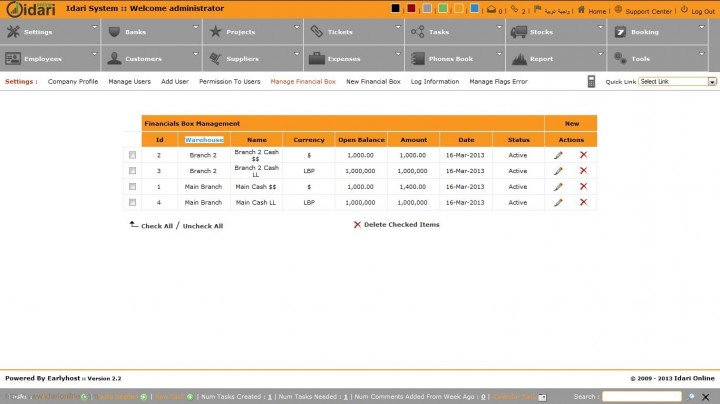Click the Settings wrench icon

(x=13, y=32)
